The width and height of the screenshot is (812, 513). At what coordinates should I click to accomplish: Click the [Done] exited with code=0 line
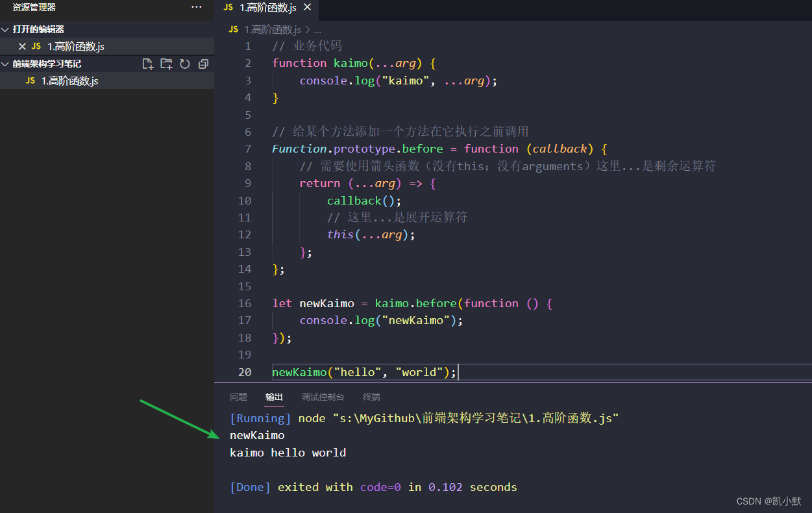click(373, 487)
